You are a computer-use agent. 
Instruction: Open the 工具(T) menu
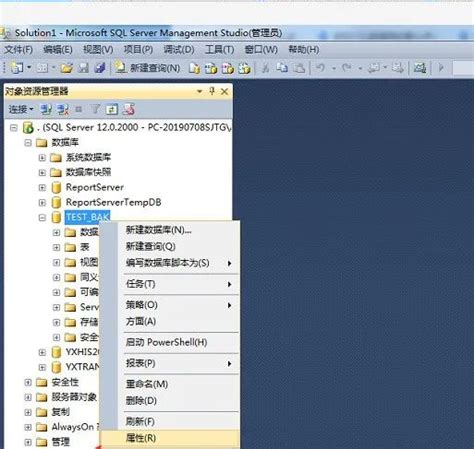point(219,50)
